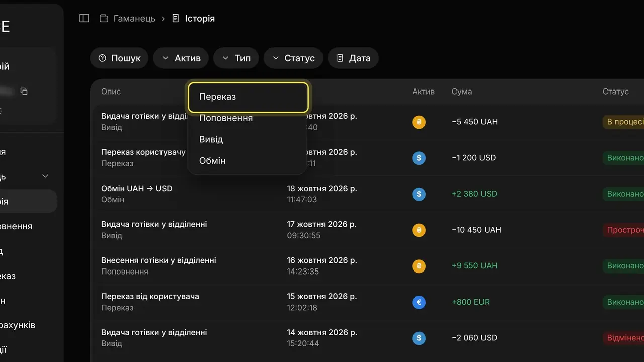Viewport: 644px width, 362px height.
Task: Click the UAH icon in the +9 550 UAH row
Action: (419, 266)
